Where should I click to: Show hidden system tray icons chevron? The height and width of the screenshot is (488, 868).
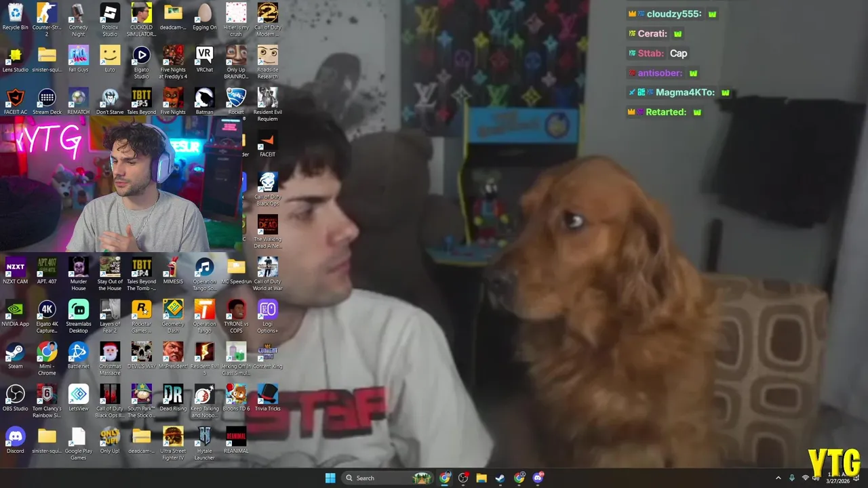(x=778, y=478)
